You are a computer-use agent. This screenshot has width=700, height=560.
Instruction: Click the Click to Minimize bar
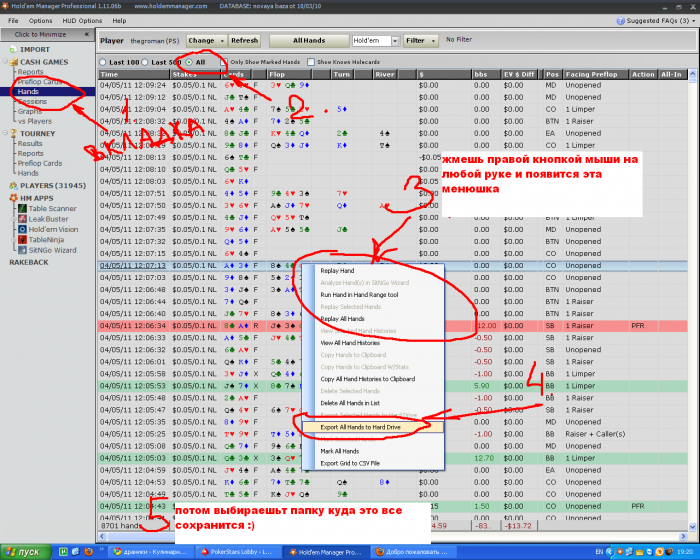coord(46,34)
